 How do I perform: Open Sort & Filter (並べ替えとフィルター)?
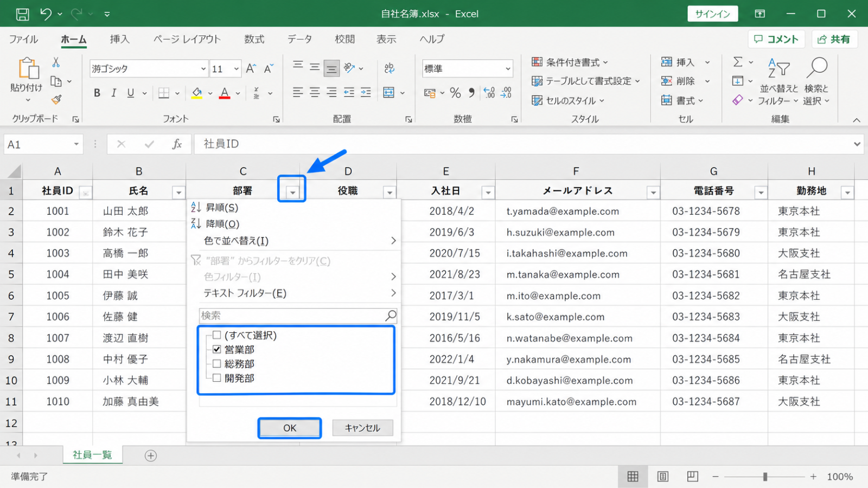(778, 81)
